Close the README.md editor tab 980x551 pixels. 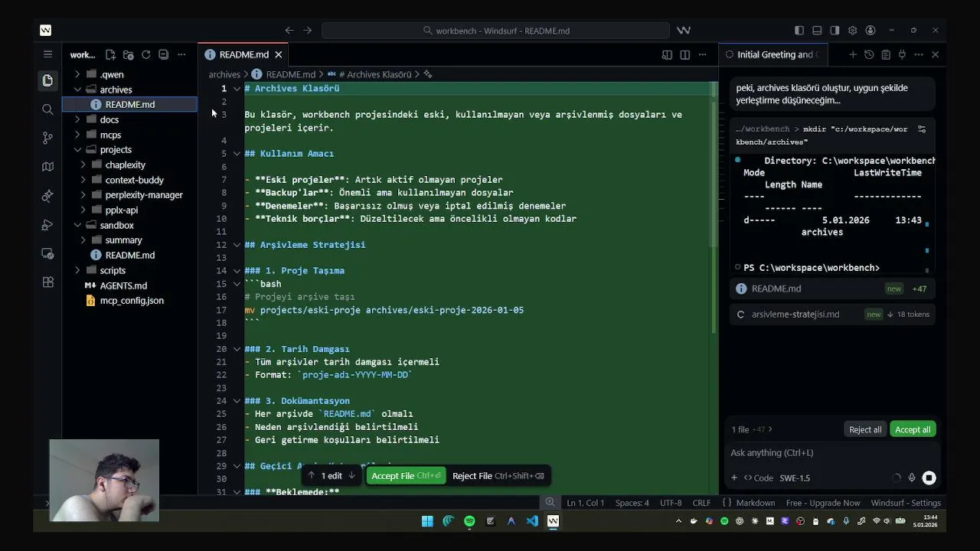(x=279, y=54)
